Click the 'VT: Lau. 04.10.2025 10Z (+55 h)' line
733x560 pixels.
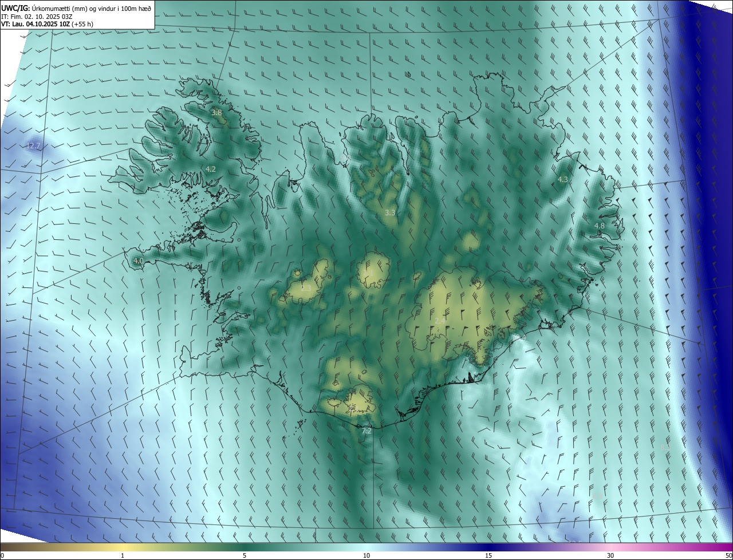pyautogui.click(x=46, y=24)
